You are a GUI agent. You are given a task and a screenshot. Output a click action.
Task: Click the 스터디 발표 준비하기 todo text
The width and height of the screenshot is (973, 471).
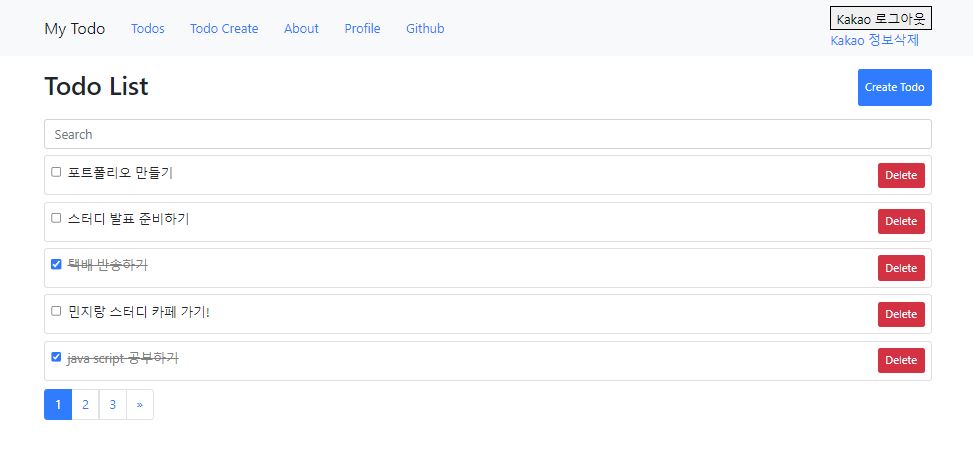[x=128, y=219]
